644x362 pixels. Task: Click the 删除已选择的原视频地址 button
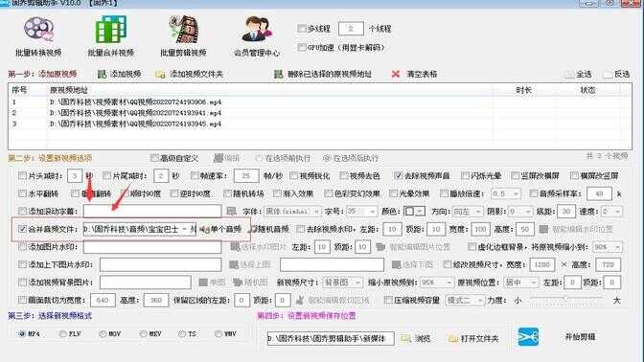point(323,75)
